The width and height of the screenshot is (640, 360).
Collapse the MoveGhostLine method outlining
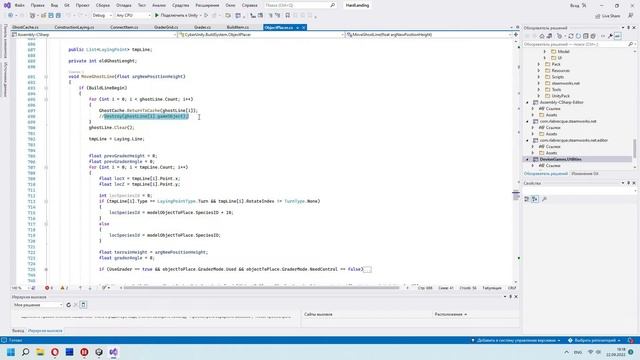tap(46, 77)
